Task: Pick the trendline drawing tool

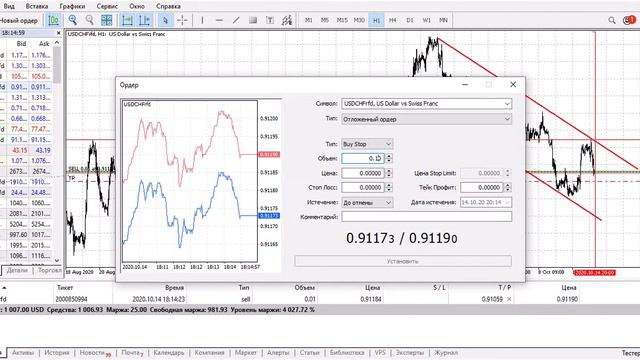Action: (x=236, y=20)
